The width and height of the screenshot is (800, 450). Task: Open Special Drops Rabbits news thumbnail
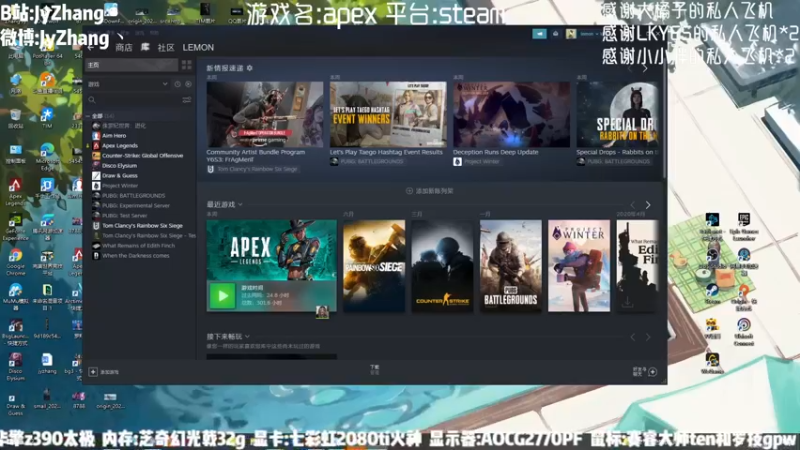(617, 114)
